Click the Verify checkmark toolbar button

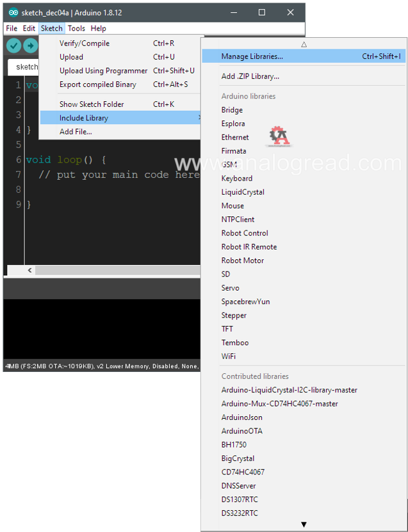tap(14, 45)
